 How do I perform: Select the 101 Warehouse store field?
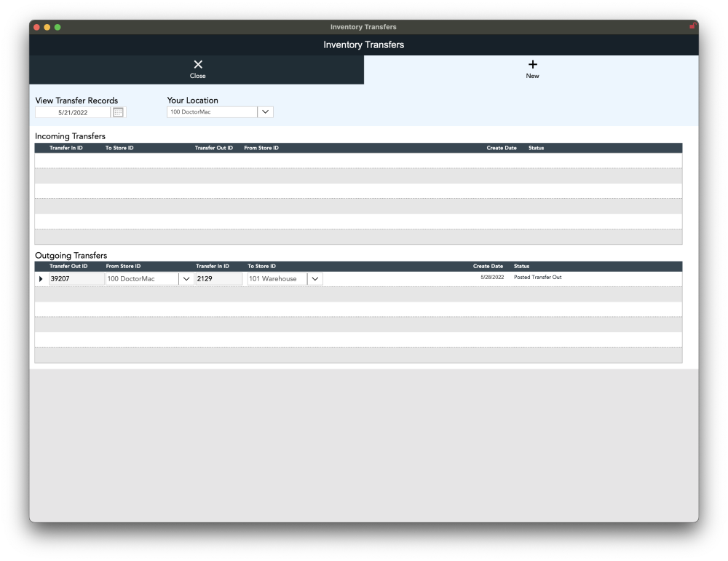point(277,279)
